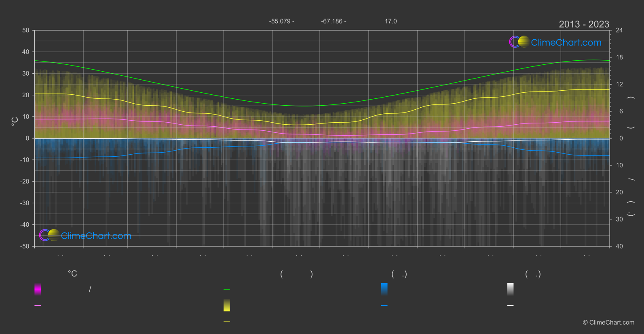The width and height of the screenshot is (644, 334).
Task: Click the -30 tick on temperature axis
Action: (x=25, y=203)
